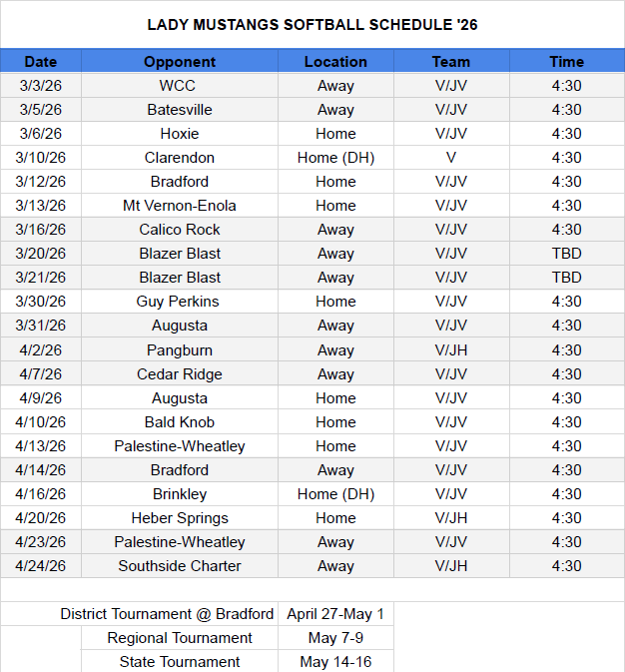Select the District Tournament @ Bradford cell

click(167, 614)
